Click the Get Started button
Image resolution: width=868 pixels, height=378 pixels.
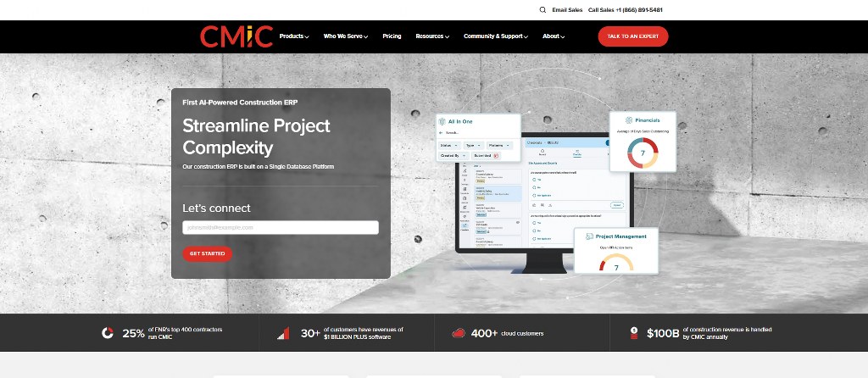(x=207, y=253)
